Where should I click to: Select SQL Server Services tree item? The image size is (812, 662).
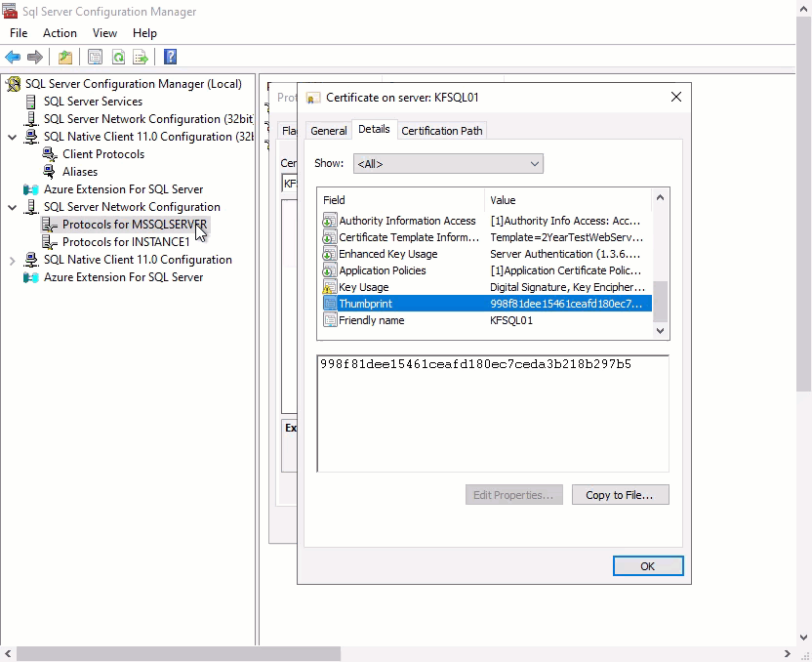pyautogui.click(x=93, y=102)
